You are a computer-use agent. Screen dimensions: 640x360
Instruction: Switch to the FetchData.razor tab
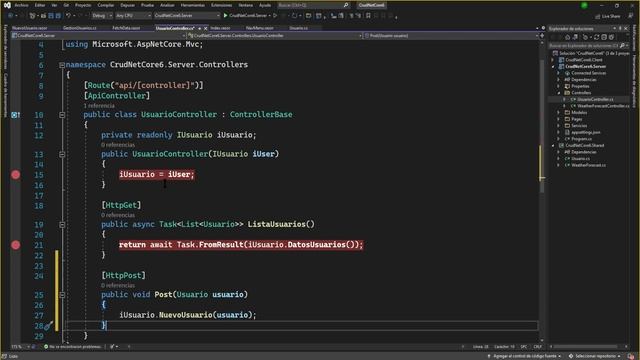point(126,28)
